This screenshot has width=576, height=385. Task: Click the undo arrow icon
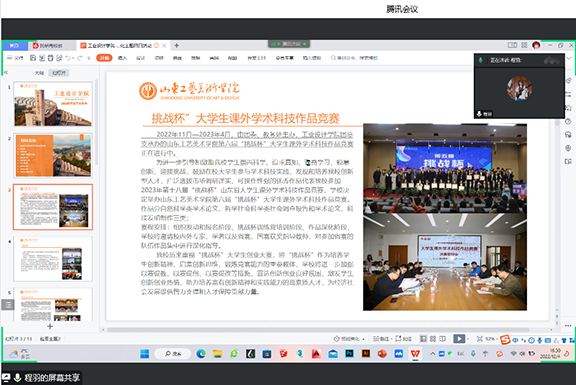pyautogui.click(x=68, y=58)
